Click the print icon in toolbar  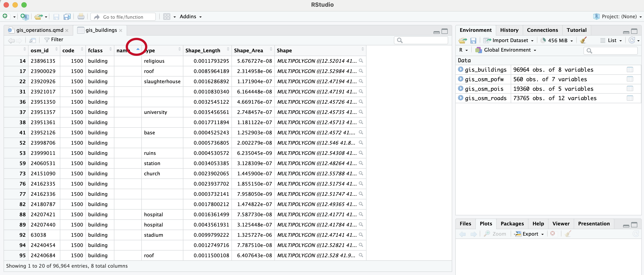pyautogui.click(x=81, y=17)
